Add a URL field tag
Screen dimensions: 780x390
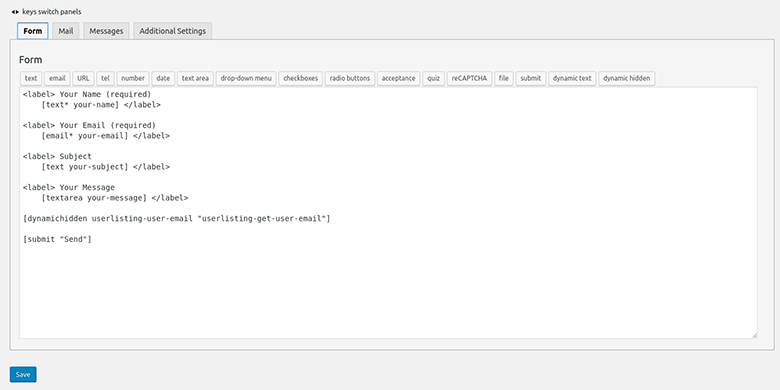point(83,78)
